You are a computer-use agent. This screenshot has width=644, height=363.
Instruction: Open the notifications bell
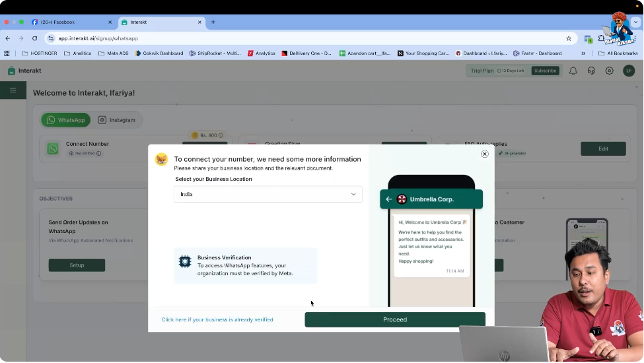573,71
